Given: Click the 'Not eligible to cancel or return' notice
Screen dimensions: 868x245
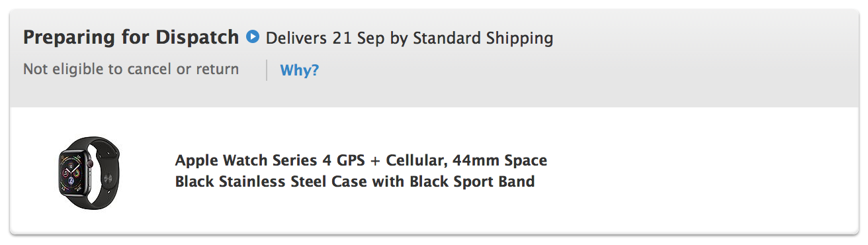Looking at the screenshot, I should coord(131,69).
